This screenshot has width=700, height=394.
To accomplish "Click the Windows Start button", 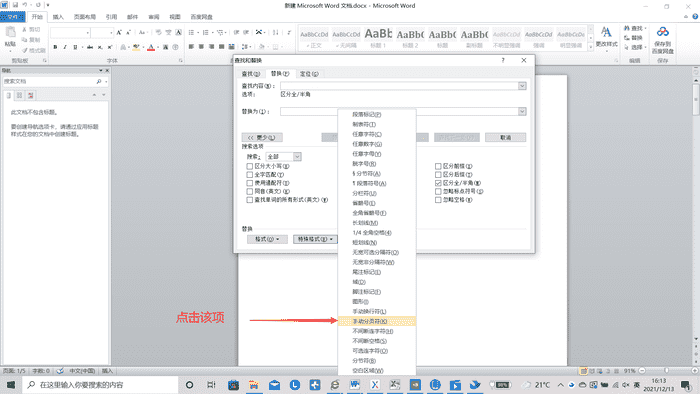I will 11,385.
